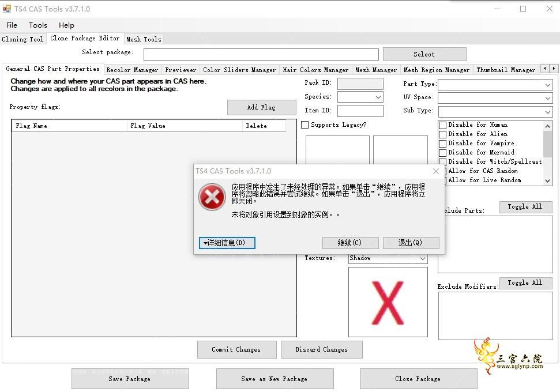Open the Sub Type dropdown
Image resolution: width=560 pixels, height=392 pixels.
[x=547, y=112]
